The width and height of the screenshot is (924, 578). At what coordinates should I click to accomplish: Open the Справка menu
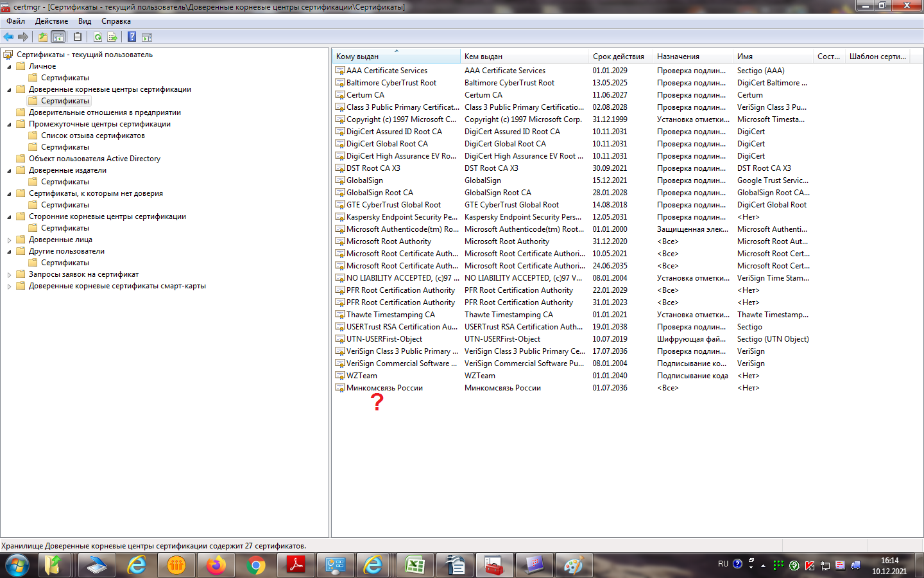pos(116,21)
